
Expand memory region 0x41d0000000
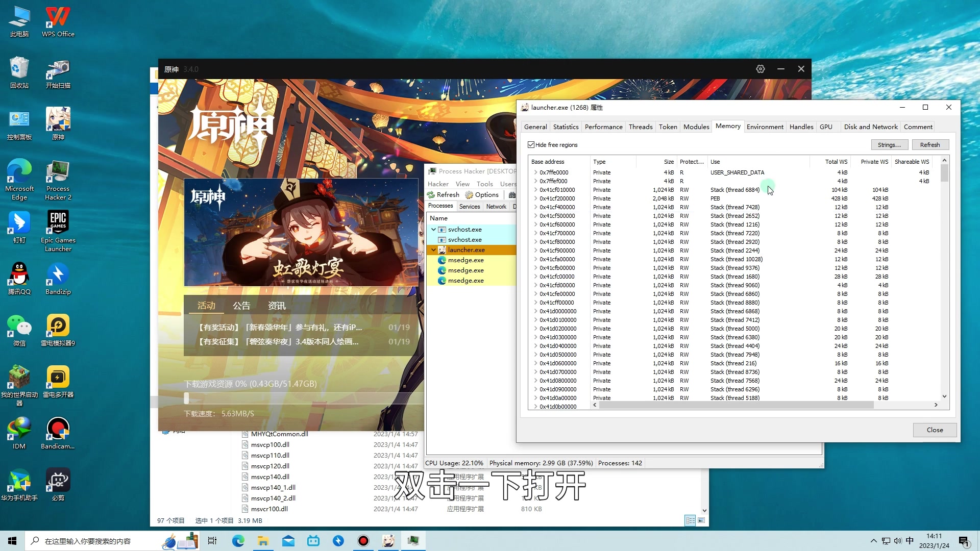(x=535, y=311)
